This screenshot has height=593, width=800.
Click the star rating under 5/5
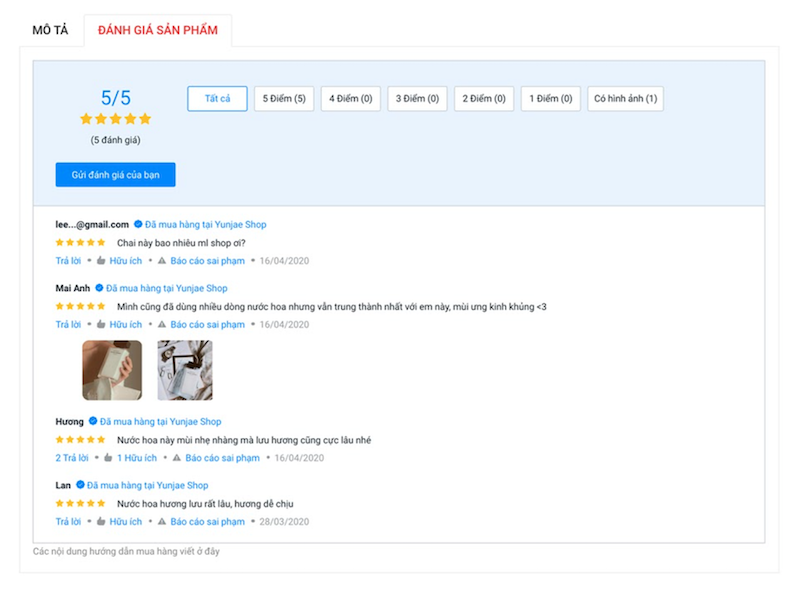point(115,119)
